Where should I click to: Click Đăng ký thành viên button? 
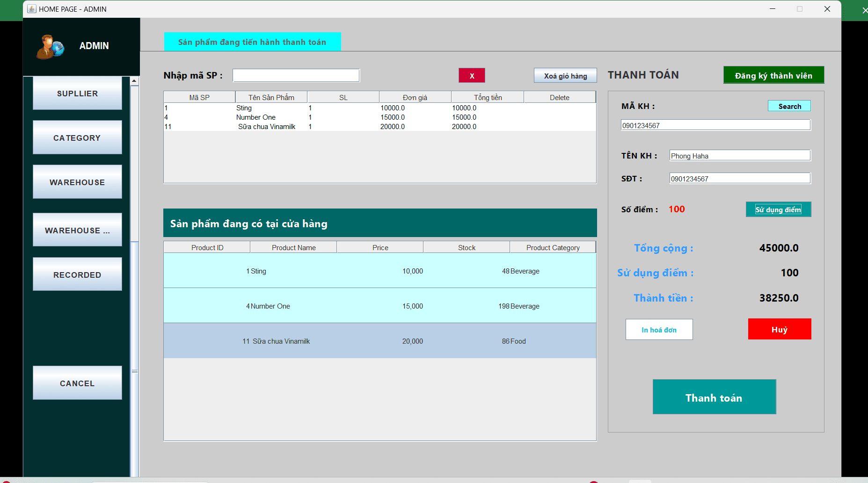[x=773, y=76]
